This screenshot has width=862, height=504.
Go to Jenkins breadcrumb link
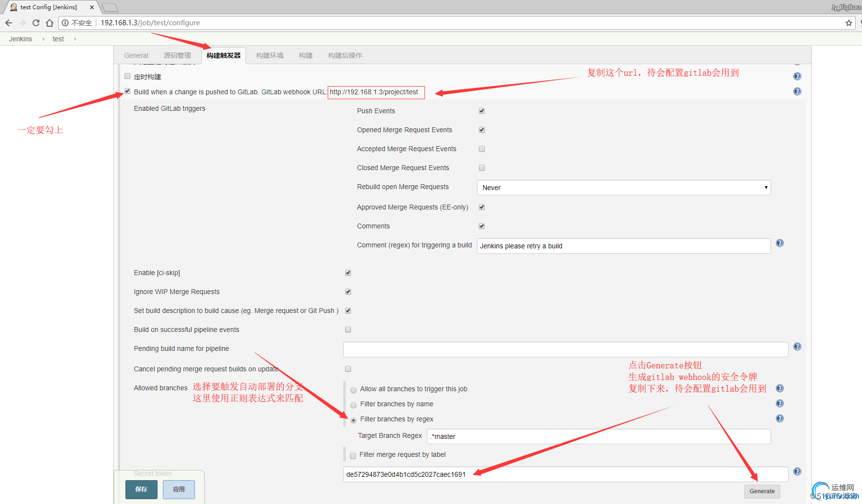click(x=20, y=39)
